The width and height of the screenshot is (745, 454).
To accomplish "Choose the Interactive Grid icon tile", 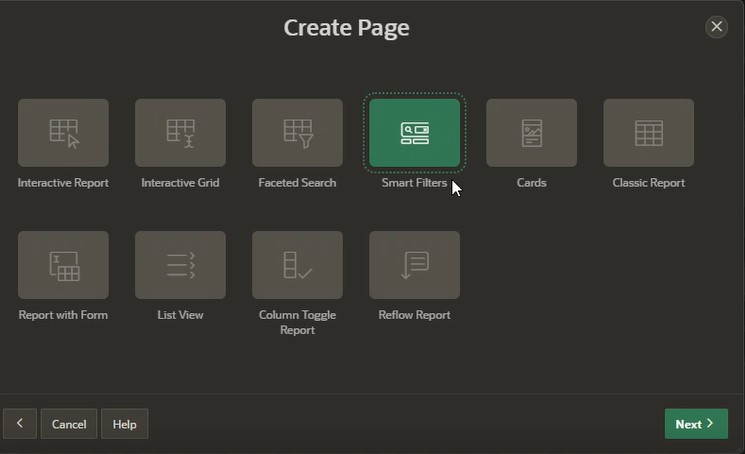I will pyautogui.click(x=180, y=132).
